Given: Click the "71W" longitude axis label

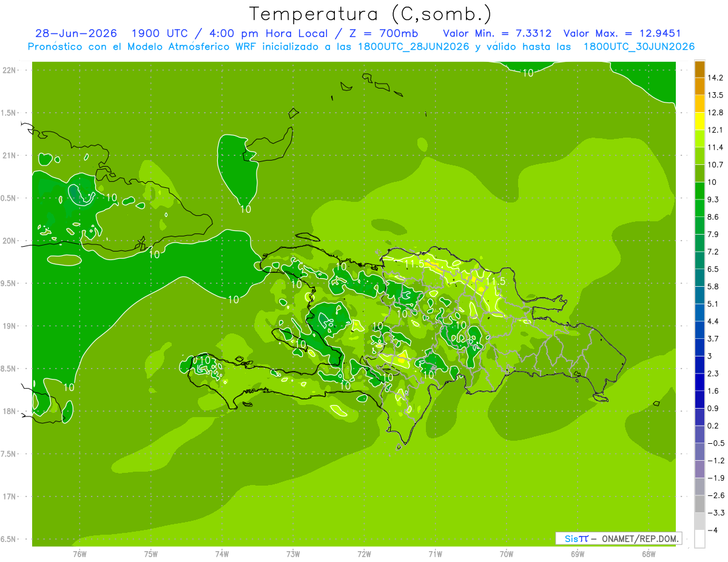Looking at the screenshot, I should (435, 554).
